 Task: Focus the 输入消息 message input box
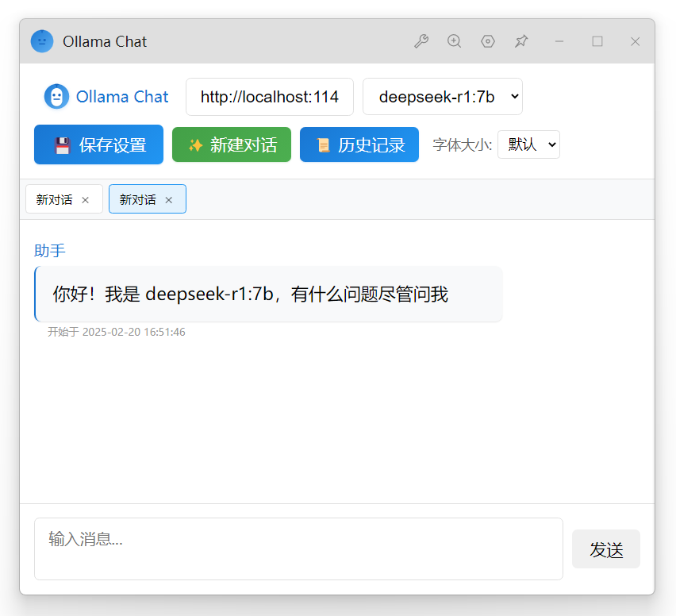[298, 549]
